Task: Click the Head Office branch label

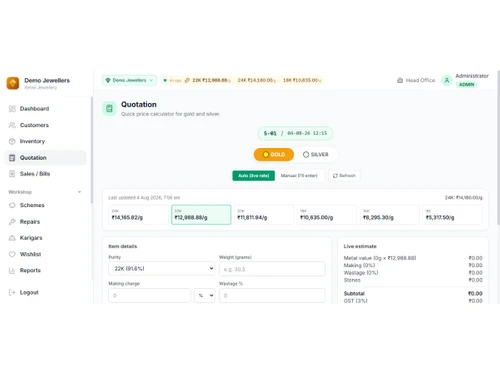Action: pyautogui.click(x=420, y=80)
